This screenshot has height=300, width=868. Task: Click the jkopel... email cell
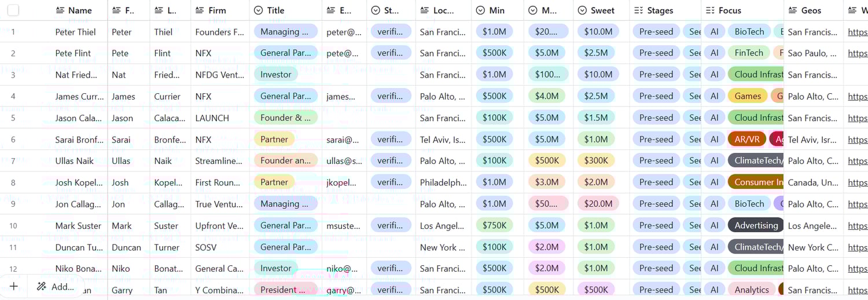coord(343,182)
